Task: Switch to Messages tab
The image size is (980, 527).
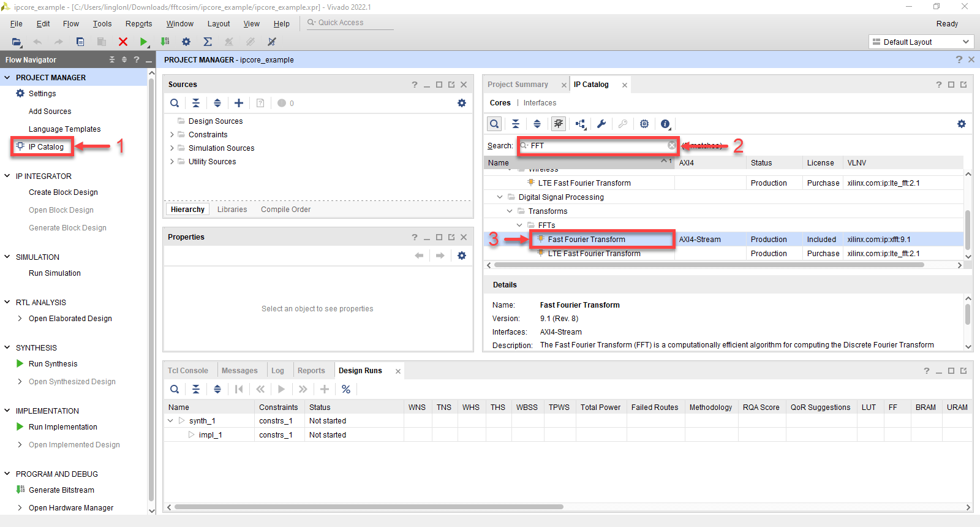Action: (x=239, y=371)
